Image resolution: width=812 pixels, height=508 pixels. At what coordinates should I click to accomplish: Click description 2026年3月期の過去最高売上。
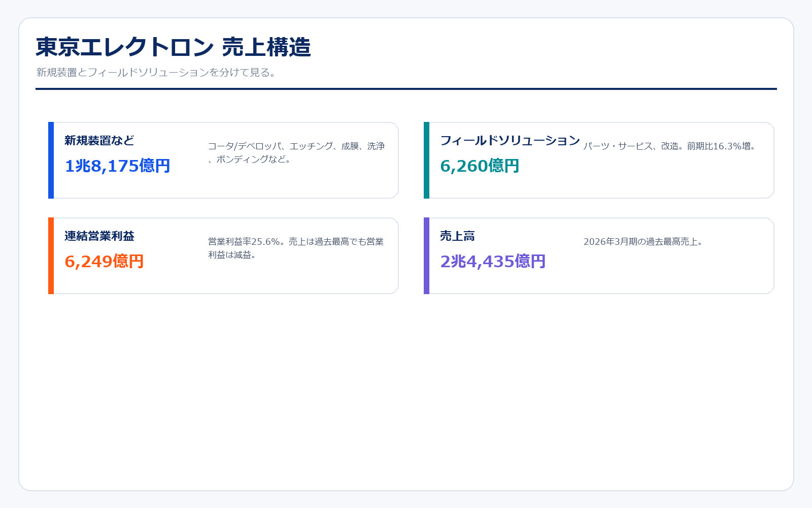coord(643,242)
